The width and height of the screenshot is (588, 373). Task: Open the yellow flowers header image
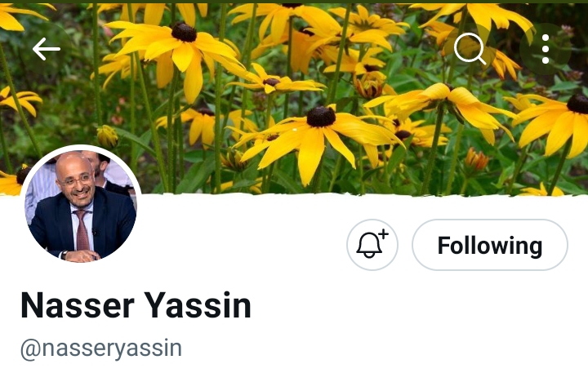point(294,97)
